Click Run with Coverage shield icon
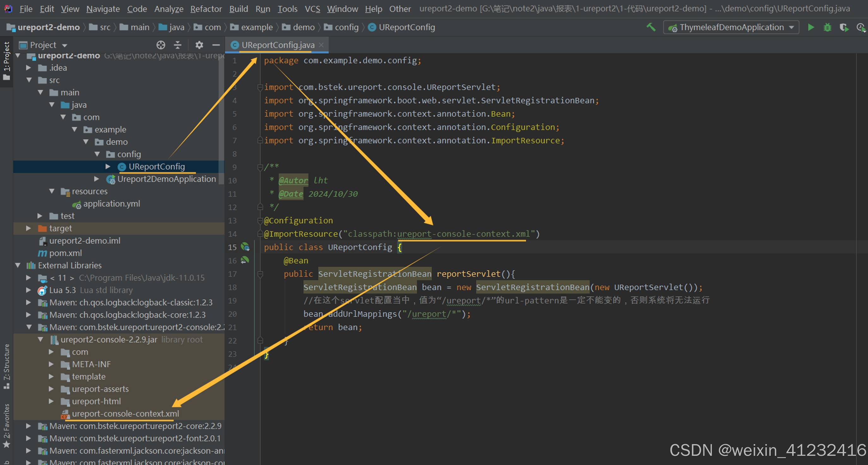868x465 pixels. pos(843,27)
